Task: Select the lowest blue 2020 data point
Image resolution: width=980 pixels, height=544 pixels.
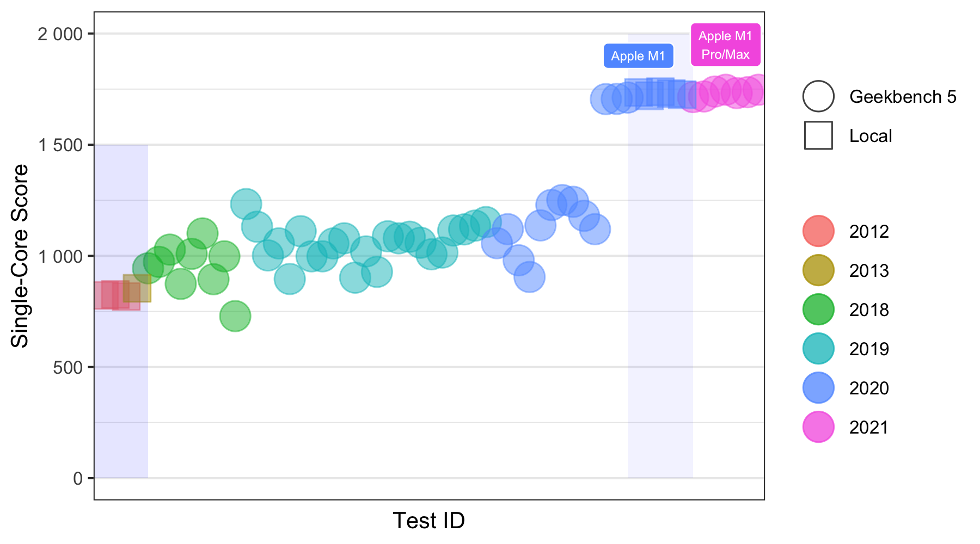Action: click(529, 277)
